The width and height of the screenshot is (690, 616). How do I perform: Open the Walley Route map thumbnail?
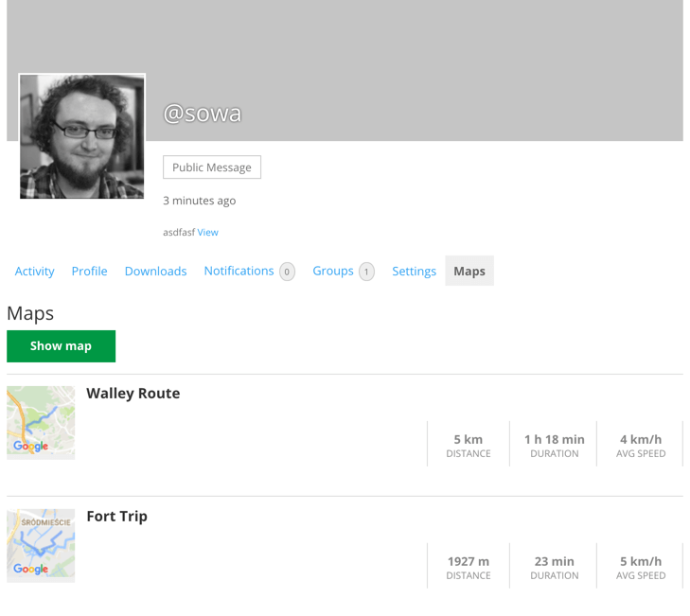click(41, 422)
